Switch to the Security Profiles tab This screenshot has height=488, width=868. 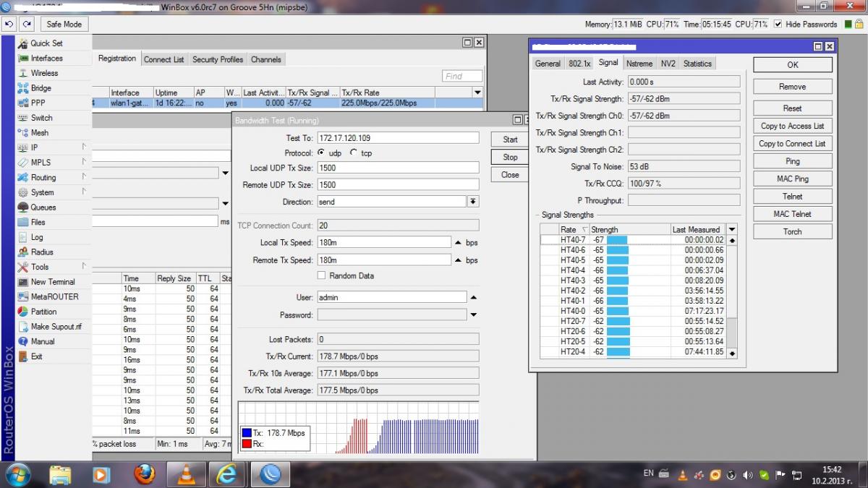click(217, 59)
